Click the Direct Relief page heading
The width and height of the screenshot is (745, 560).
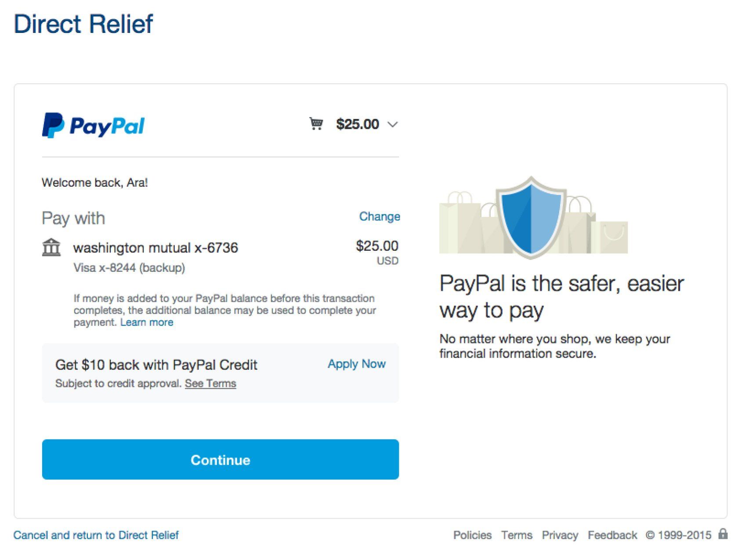83,24
